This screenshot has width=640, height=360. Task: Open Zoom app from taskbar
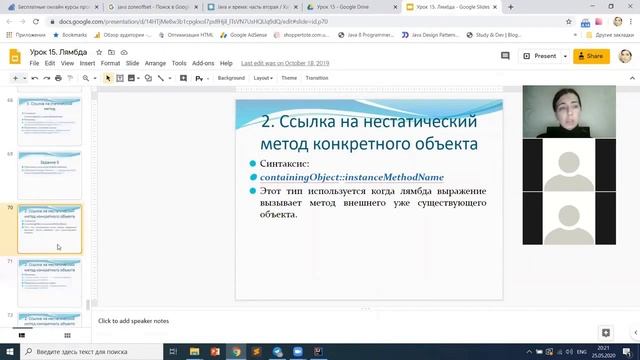click(298, 351)
